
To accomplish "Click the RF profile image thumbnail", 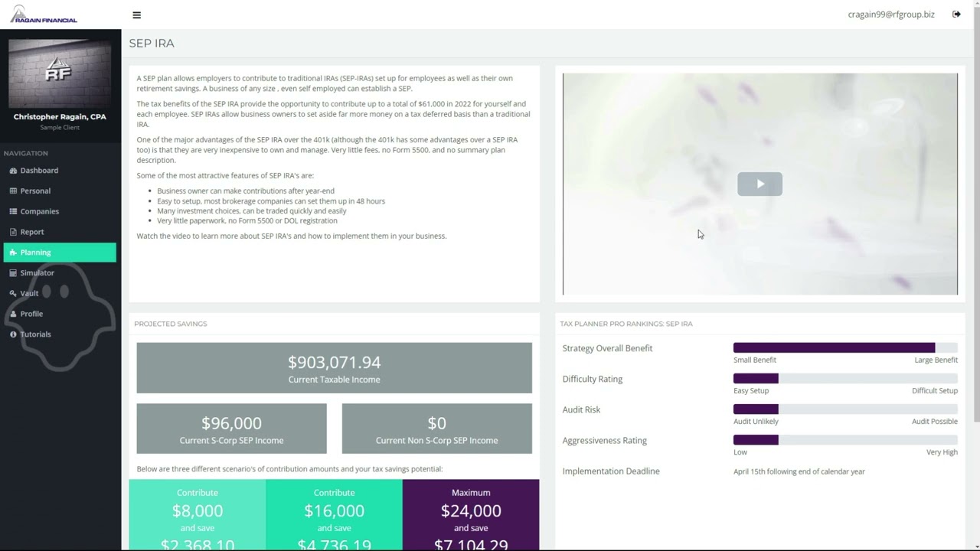I will 60,73.
